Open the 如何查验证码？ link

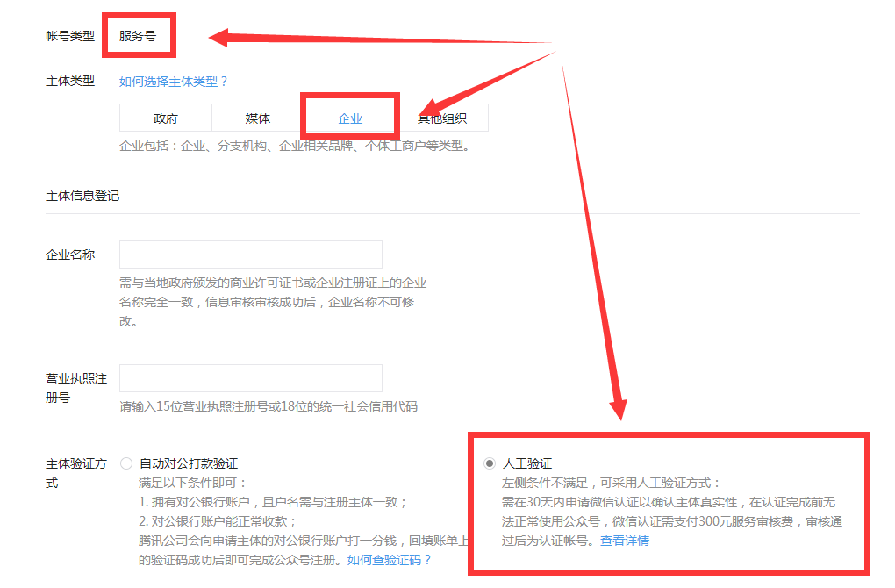(x=390, y=560)
